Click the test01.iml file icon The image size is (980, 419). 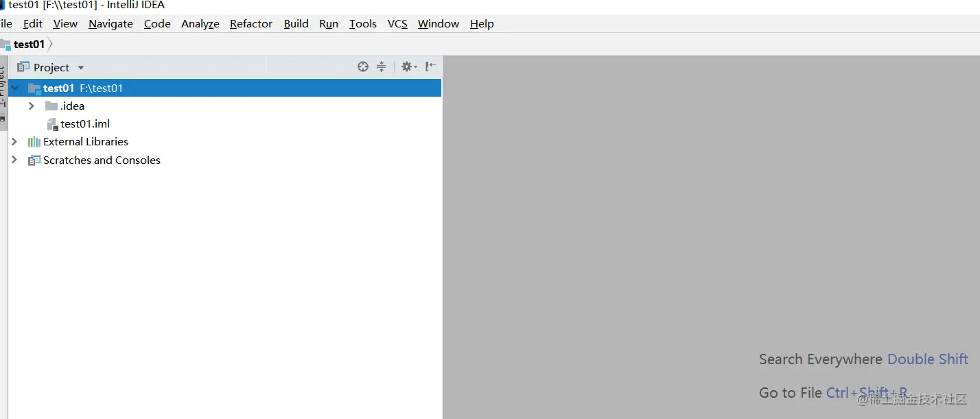(x=52, y=124)
